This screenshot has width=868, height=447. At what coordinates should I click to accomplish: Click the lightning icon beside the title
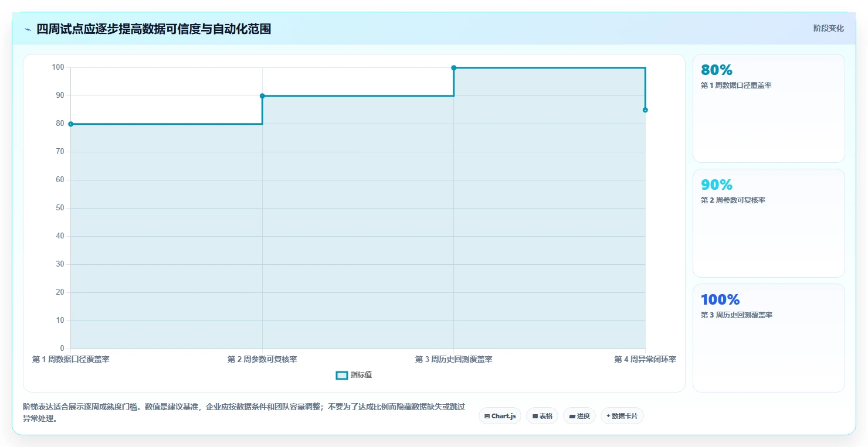[28, 29]
